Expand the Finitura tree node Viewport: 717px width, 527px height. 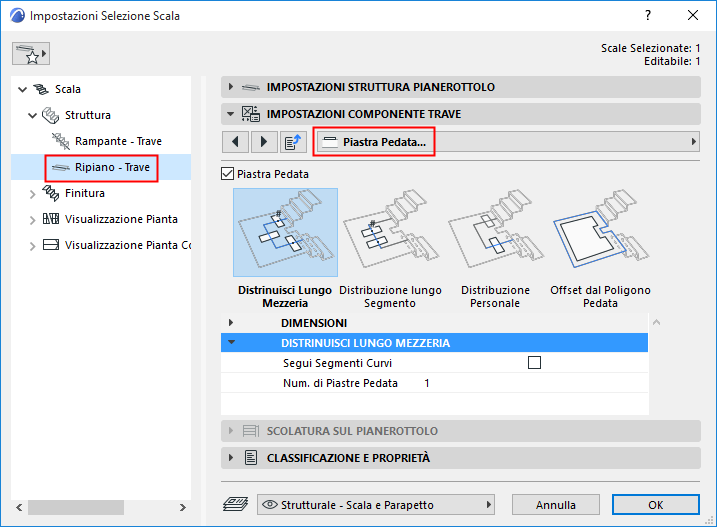(x=32, y=194)
